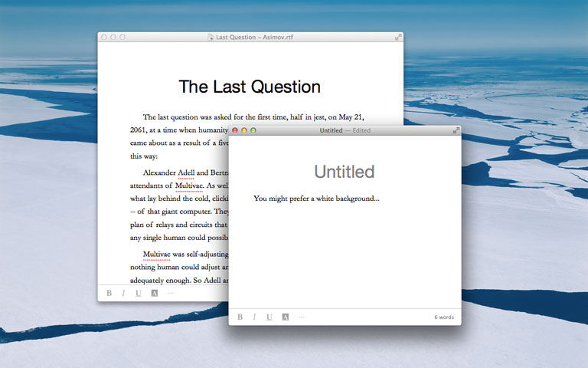The height and width of the screenshot is (368, 588).
Task: Toggle Bold in the Untitled window
Action: (240, 317)
